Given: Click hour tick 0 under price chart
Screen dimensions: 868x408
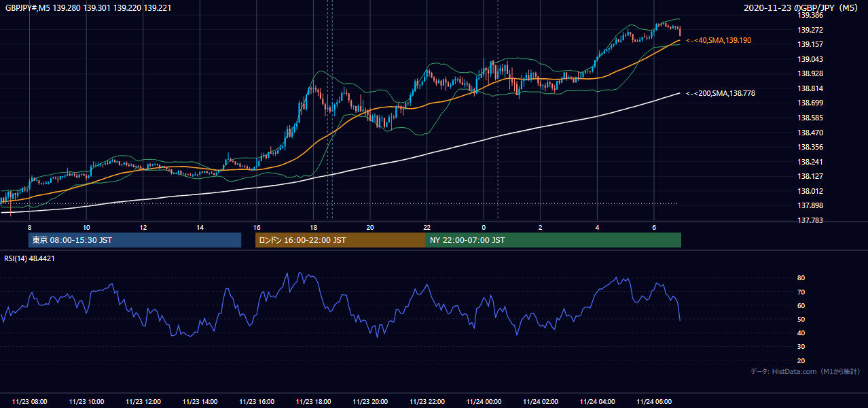Looking at the screenshot, I should click(484, 227).
